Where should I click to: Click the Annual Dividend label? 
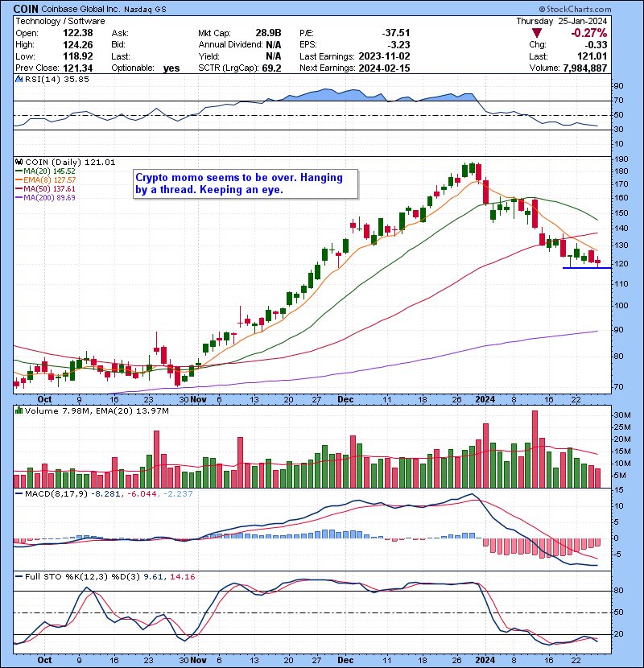click(x=230, y=45)
